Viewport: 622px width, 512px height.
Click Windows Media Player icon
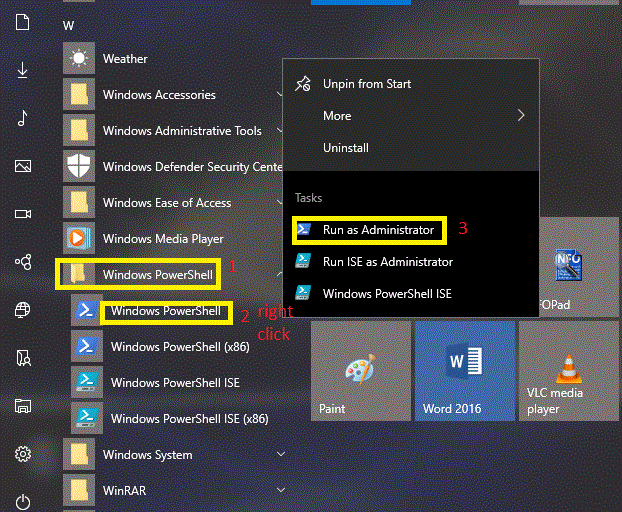tap(79, 238)
